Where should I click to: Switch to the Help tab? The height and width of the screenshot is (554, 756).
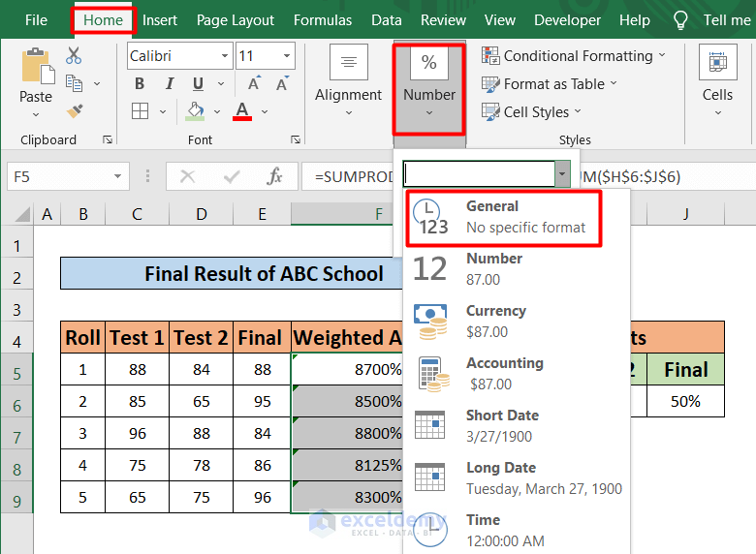coord(635,20)
